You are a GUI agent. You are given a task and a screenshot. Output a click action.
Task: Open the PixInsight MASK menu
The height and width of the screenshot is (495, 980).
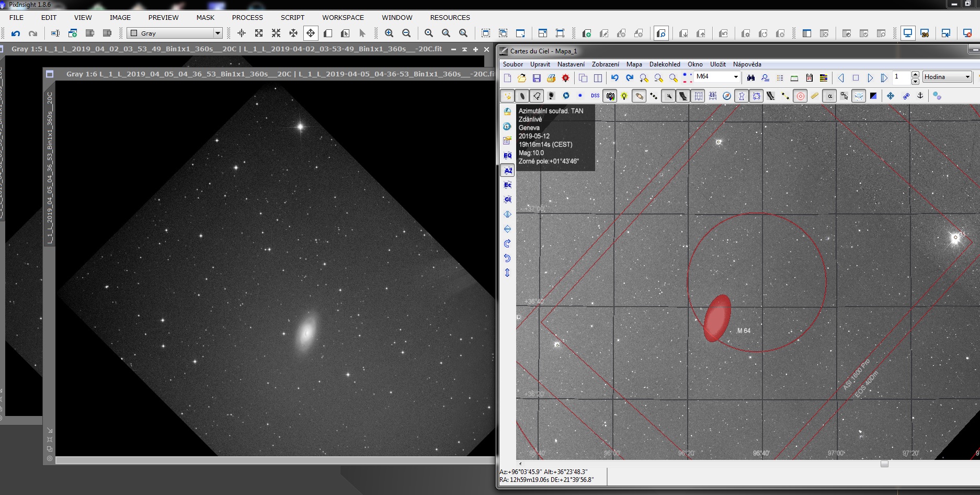tap(206, 17)
